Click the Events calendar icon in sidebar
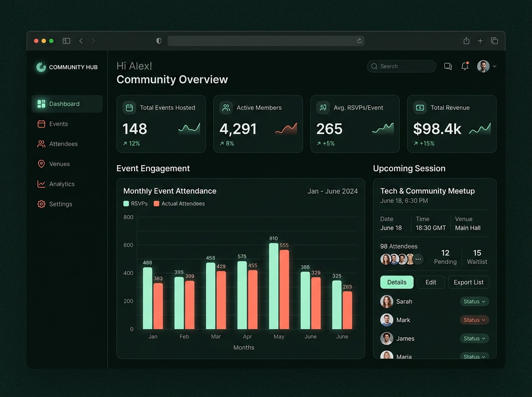532x397 pixels. pyautogui.click(x=41, y=124)
